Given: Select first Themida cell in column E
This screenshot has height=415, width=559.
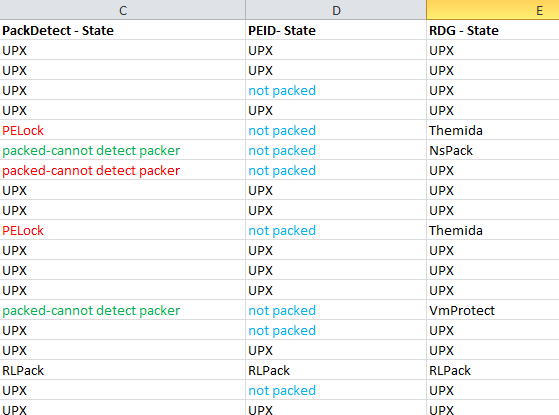Looking at the screenshot, I should [493, 130].
